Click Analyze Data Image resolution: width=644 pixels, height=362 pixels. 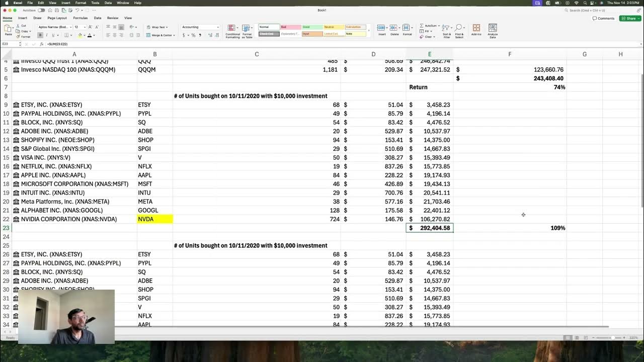point(493,31)
